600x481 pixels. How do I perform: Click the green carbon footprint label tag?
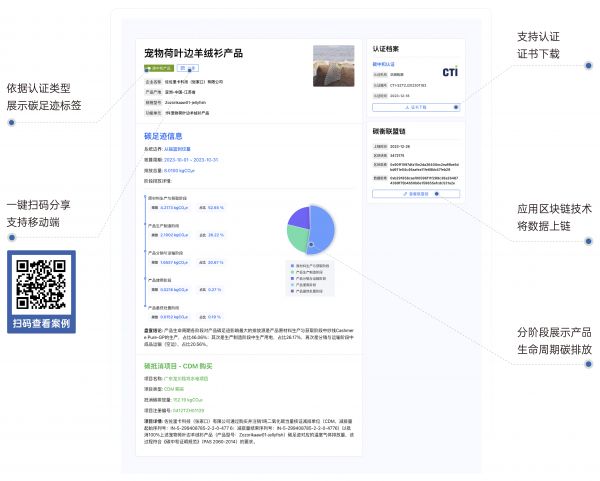158,67
